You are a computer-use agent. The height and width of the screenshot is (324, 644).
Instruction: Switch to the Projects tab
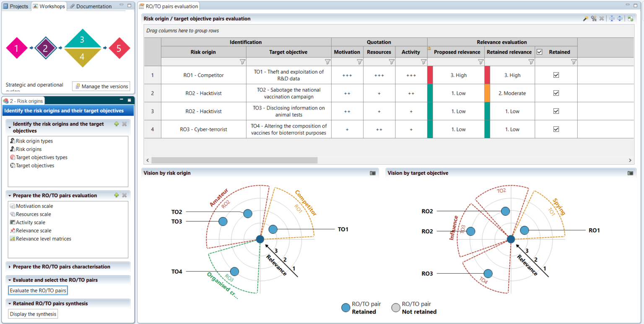pyautogui.click(x=16, y=6)
